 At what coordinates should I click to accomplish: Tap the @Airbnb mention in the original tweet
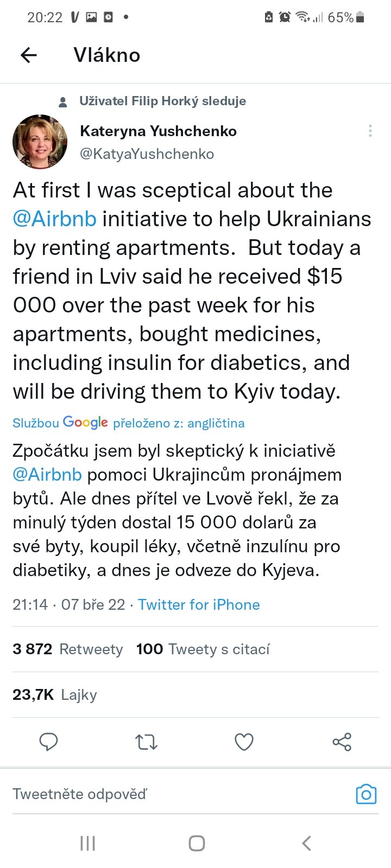54,219
